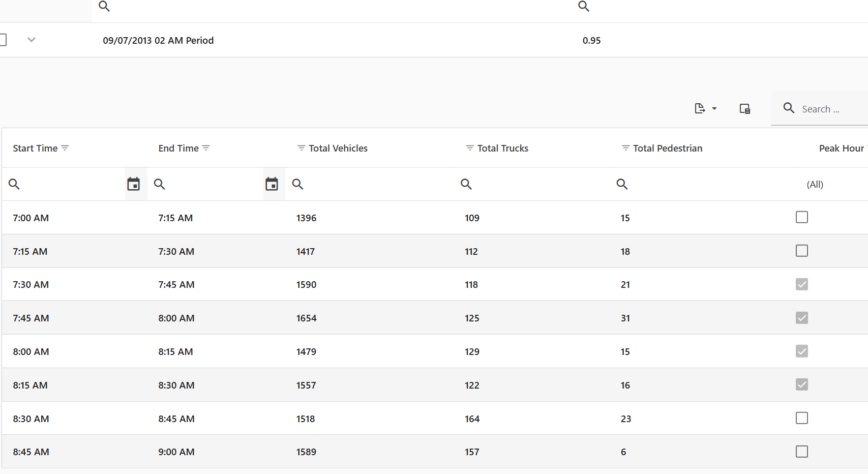Viewport: 868px width, 474px height.
Task: Sort by Start Time column header
Action: pyautogui.click(x=35, y=148)
